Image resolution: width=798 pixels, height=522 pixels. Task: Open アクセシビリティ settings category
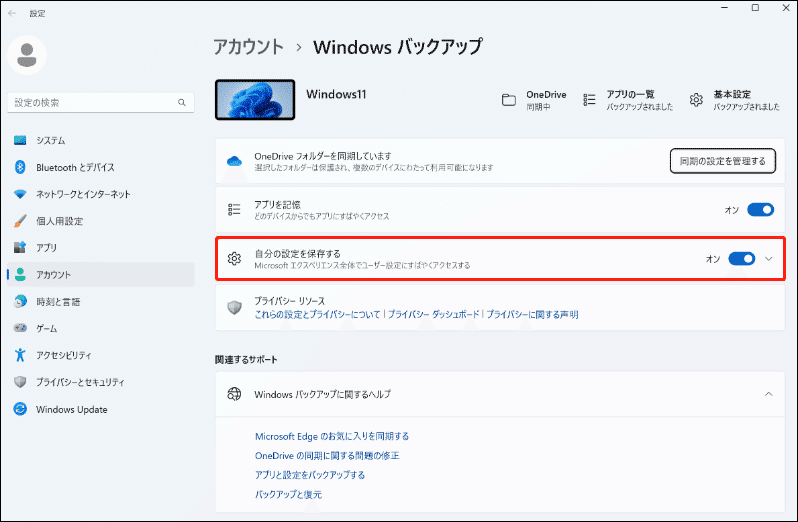(101, 355)
